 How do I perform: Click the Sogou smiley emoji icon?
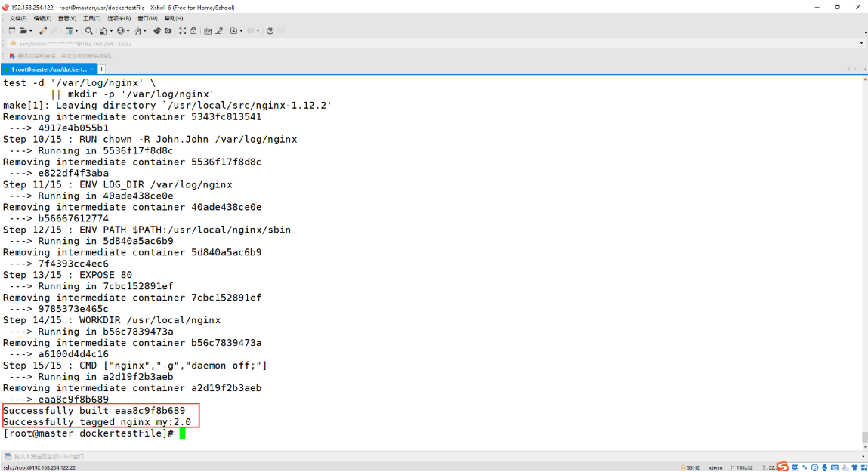point(814,467)
